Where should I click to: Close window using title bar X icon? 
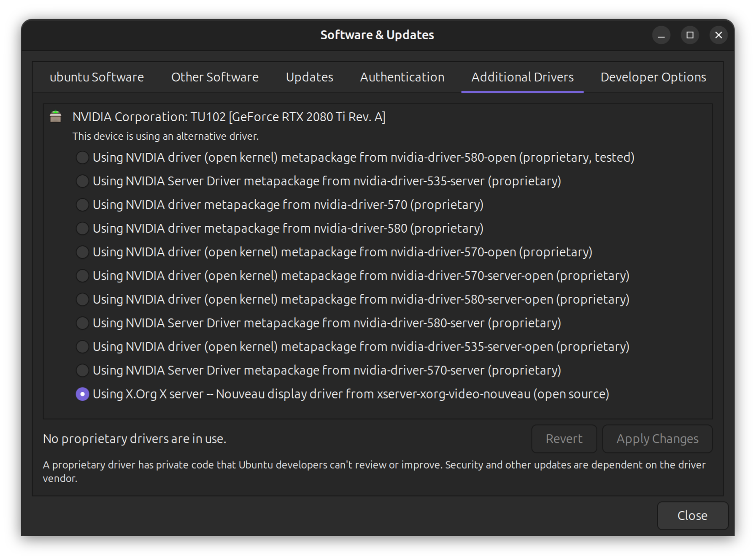(718, 35)
